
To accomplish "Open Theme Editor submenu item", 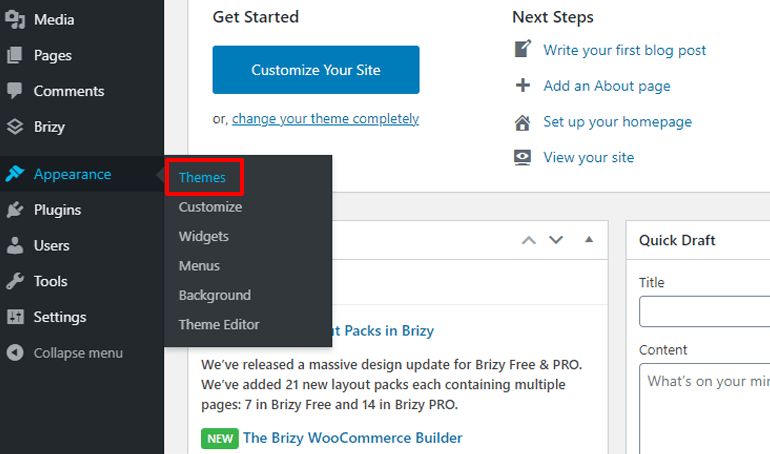I will [x=219, y=324].
